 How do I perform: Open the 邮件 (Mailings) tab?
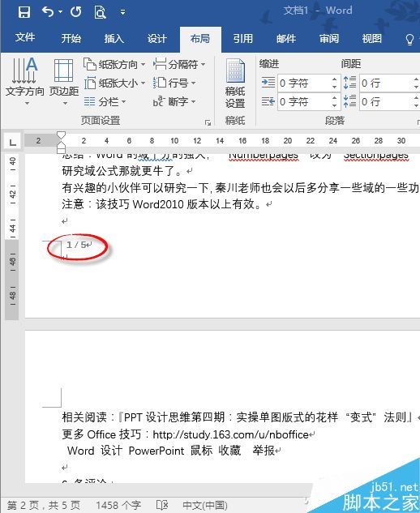286,39
